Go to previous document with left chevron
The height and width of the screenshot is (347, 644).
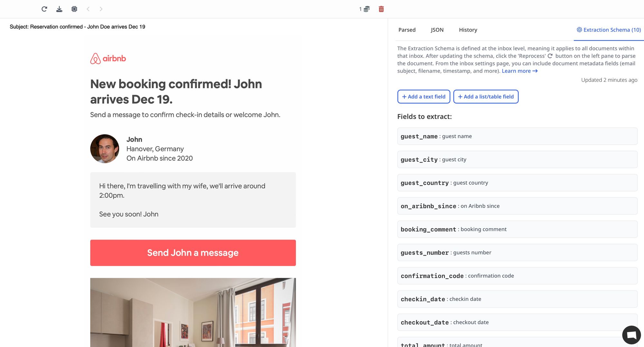pos(88,9)
